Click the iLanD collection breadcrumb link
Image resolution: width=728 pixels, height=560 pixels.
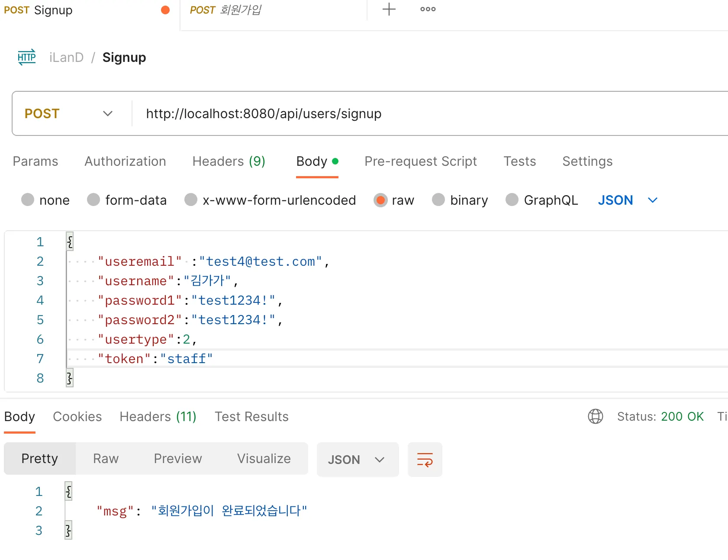tap(66, 57)
